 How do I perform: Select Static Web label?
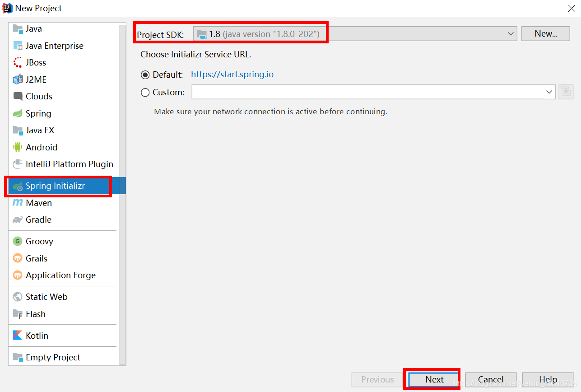tap(46, 297)
